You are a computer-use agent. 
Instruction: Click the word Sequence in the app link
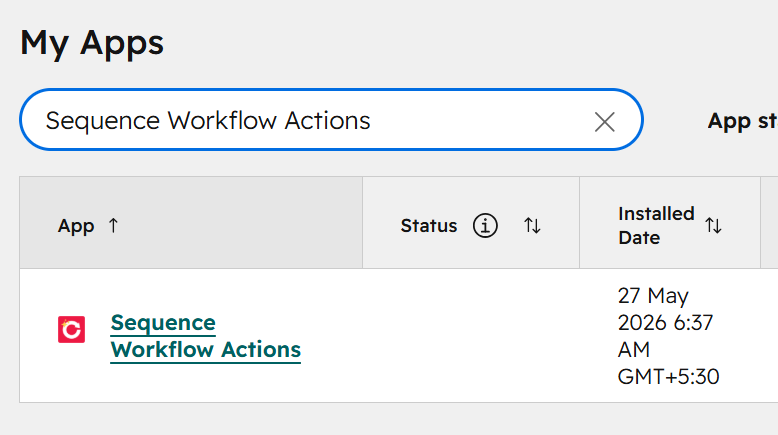tap(163, 323)
